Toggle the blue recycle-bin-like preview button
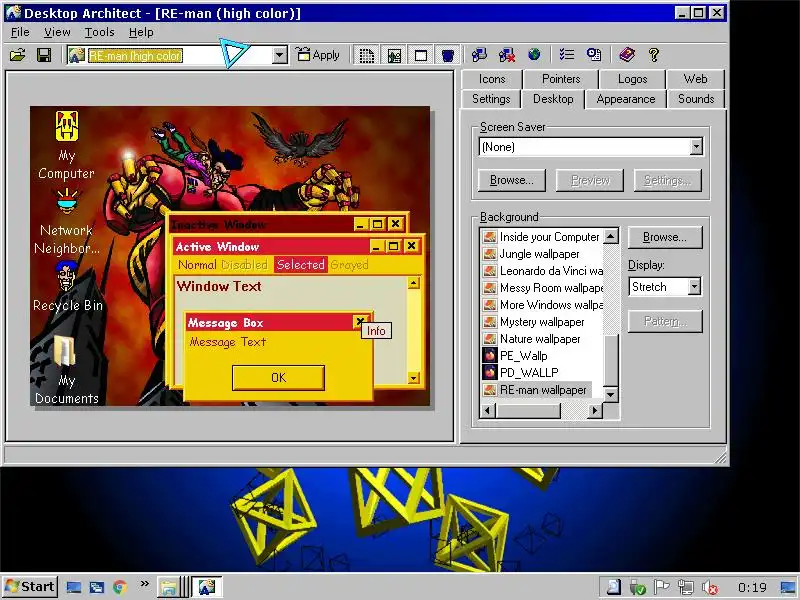 point(447,55)
